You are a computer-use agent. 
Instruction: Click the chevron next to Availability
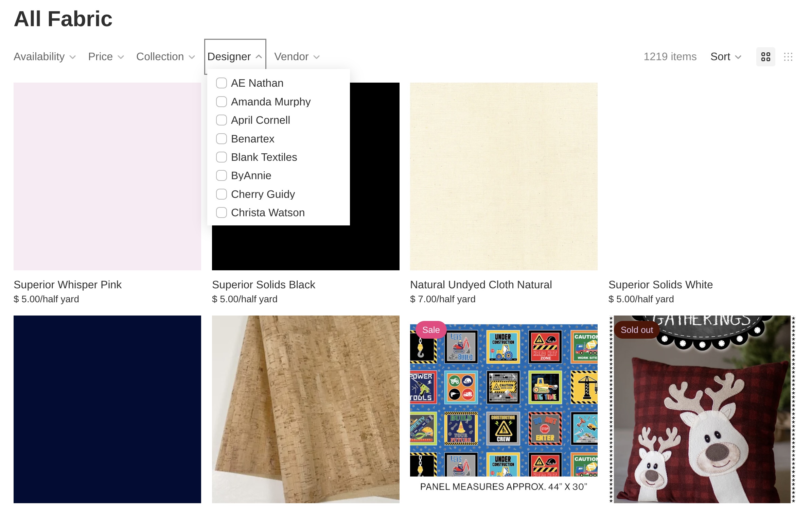click(x=72, y=57)
